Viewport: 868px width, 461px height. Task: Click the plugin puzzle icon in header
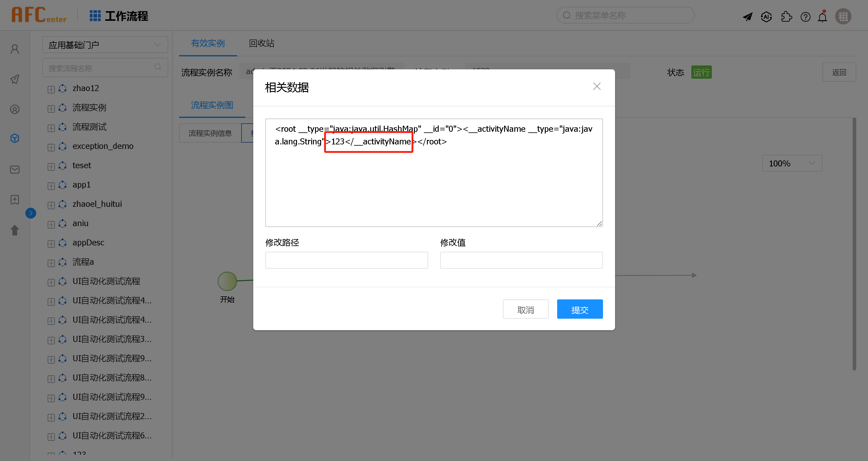[x=787, y=16]
